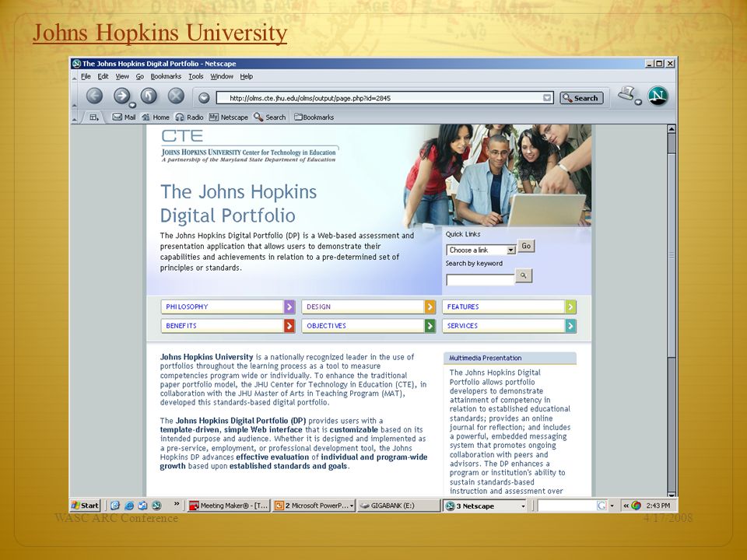Open the Window menu
Image resolution: width=747 pixels, height=560 pixels.
pos(222,76)
